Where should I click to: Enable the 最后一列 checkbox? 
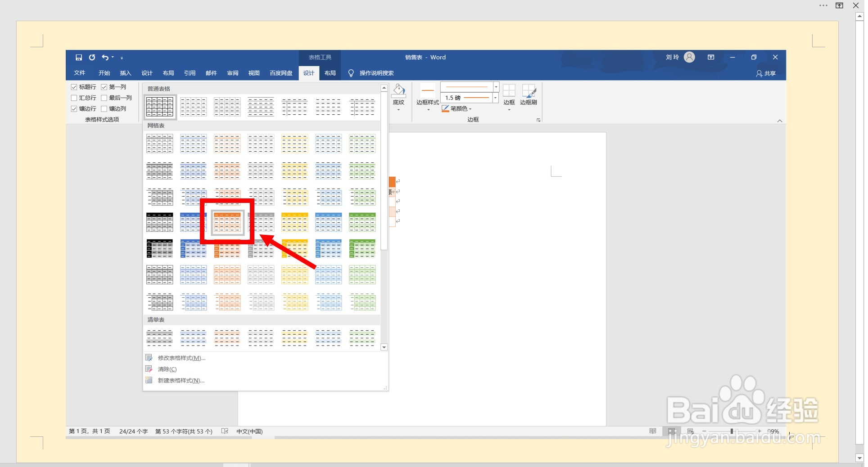(x=104, y=98)
